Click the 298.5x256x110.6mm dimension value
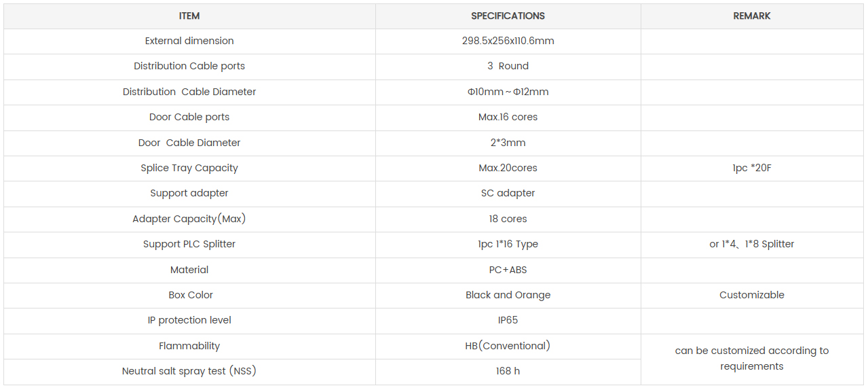The width and height of the screenshot is (868, 388). [x=508, y=41]
